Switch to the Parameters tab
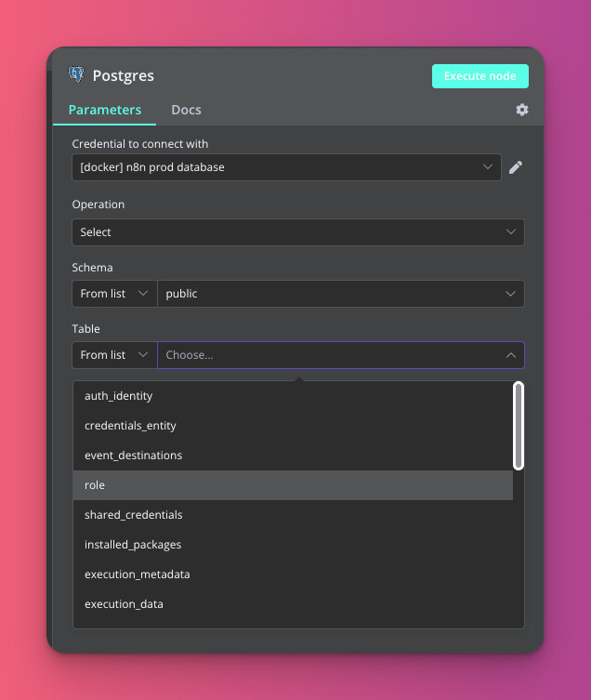Screen dimensions: 591x700 pyautogui.click(x=105, y=110)
